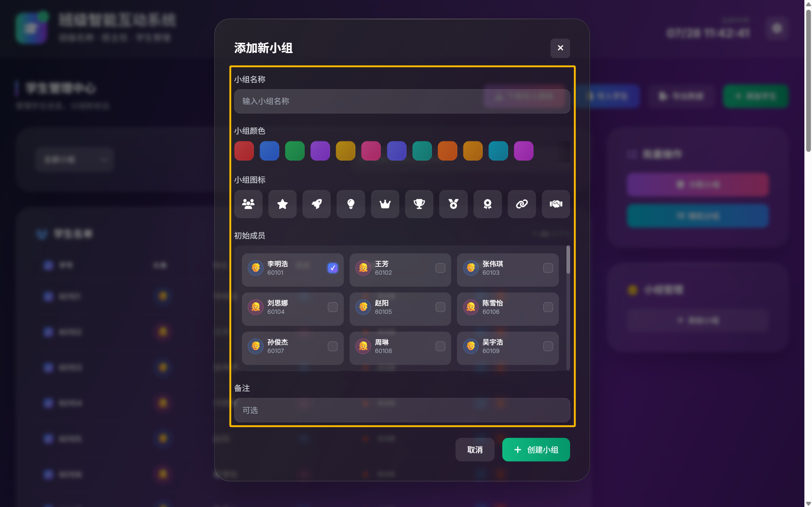Open the group filter dropdown on the left
Viewport: 812px width, 507px height.
click(x=74, y=159)
